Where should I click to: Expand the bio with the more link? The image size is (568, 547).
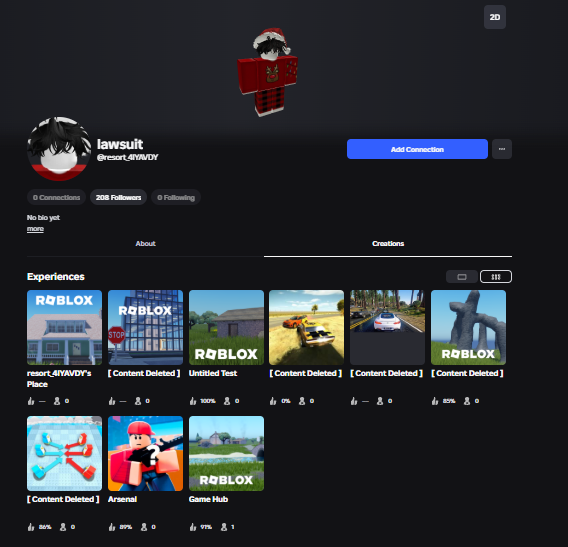(x=35, y=229)
